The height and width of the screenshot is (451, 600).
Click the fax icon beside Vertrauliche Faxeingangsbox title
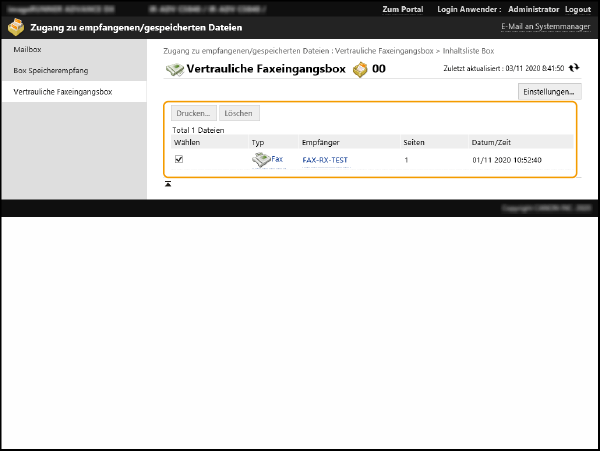click(175, 69)
